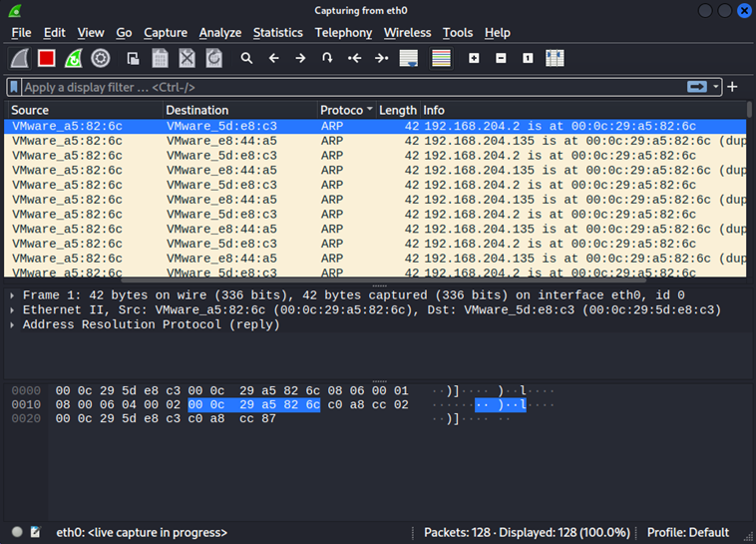
Task: Open the display filter history dropdown
Action: (716, 88)
